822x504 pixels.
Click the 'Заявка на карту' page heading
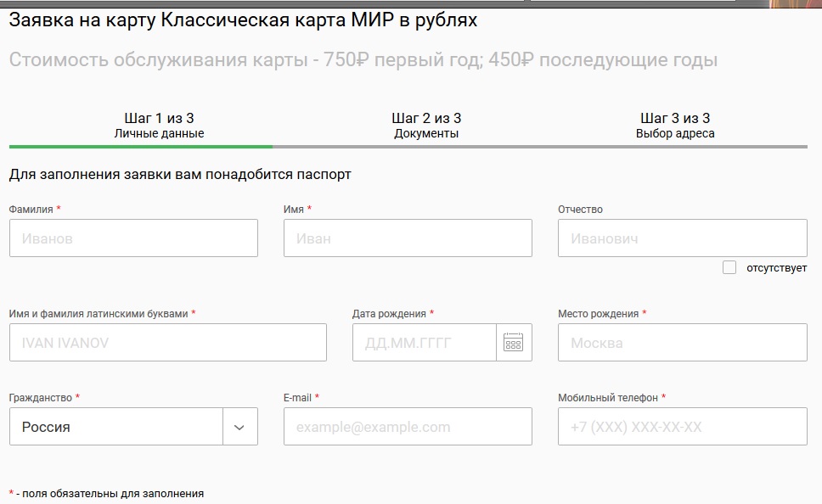click(x=243, y=20)
